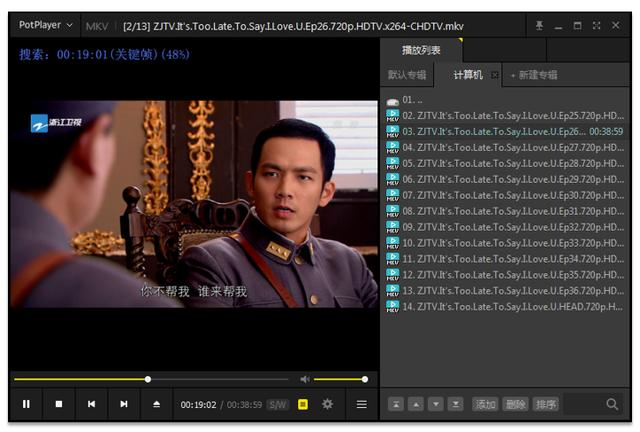Move playlist item to the bottom
640x432 pixels.
(x=456, y=404)
